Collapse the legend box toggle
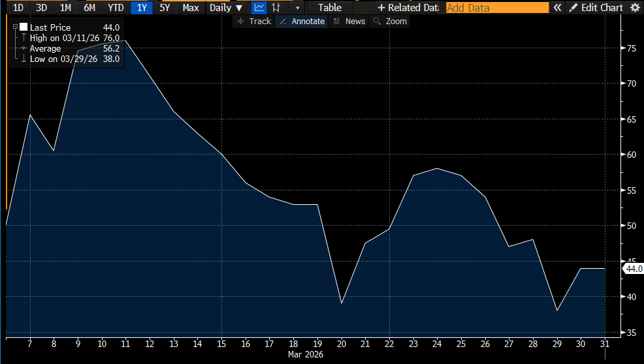Image resolution: width=644 pixels, height=364 pixels. pyautogui.click(x=15, y=27)
